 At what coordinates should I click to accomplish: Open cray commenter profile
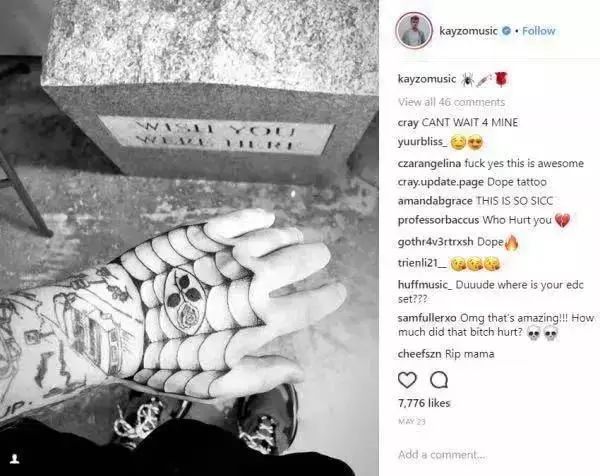pyautogui.click(x=408, y=123)
